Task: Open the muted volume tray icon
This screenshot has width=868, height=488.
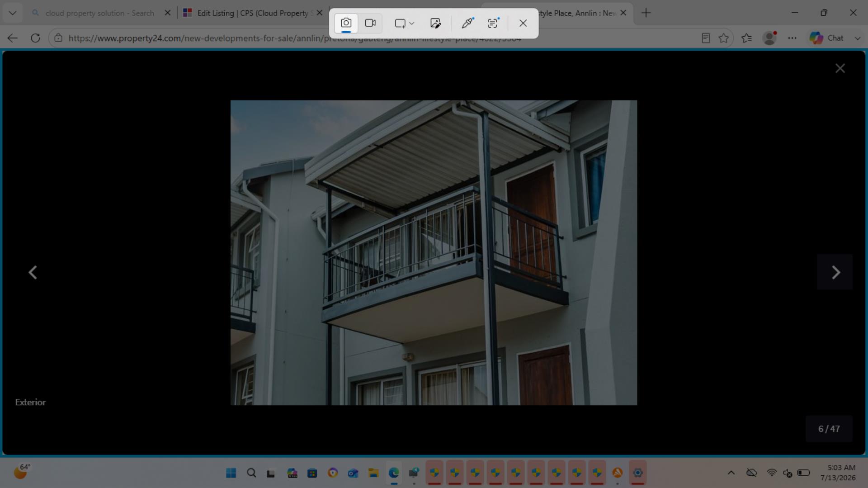Action: pyautogui.click(x=788, y=473)
